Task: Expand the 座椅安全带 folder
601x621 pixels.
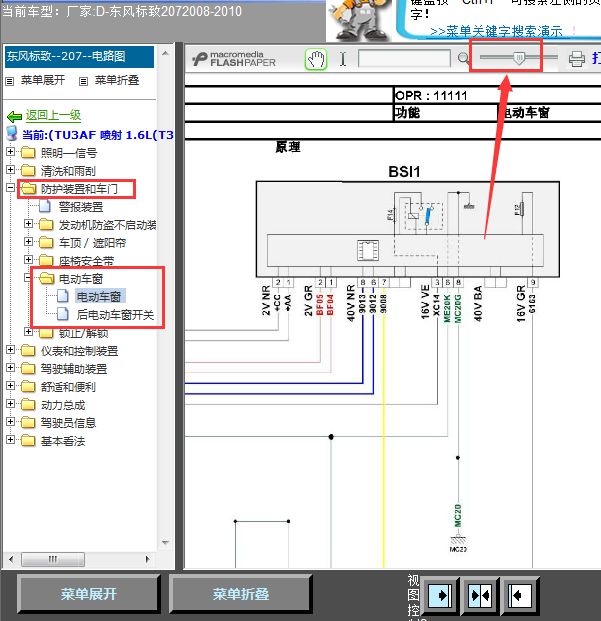Action: (29, 259)
